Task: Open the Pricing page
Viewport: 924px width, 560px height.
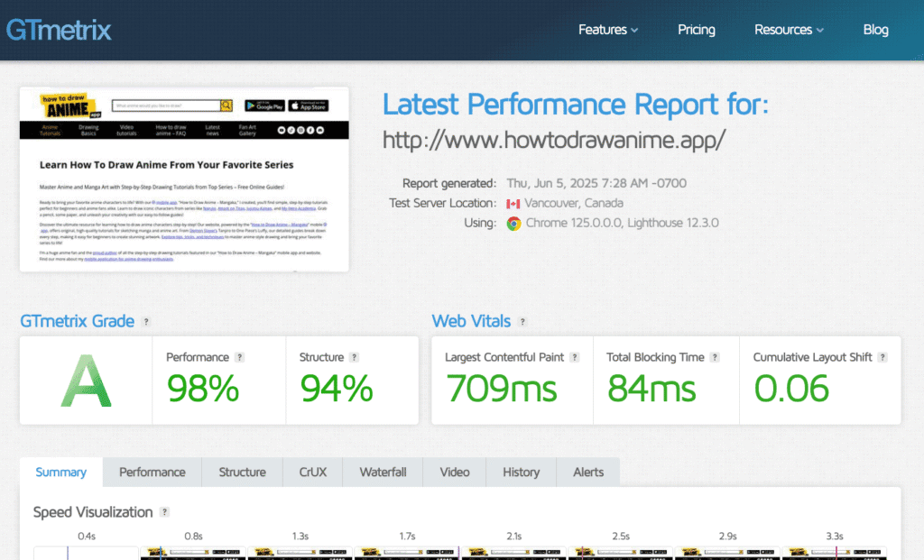Action: point(696,30)
